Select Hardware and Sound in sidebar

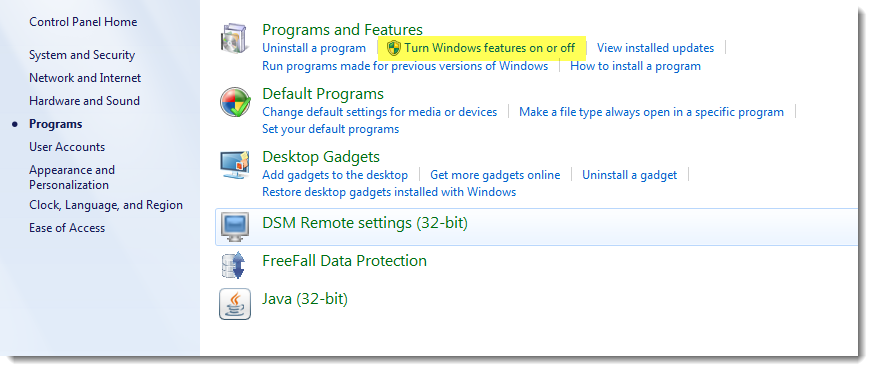click(x=84, y=101)
